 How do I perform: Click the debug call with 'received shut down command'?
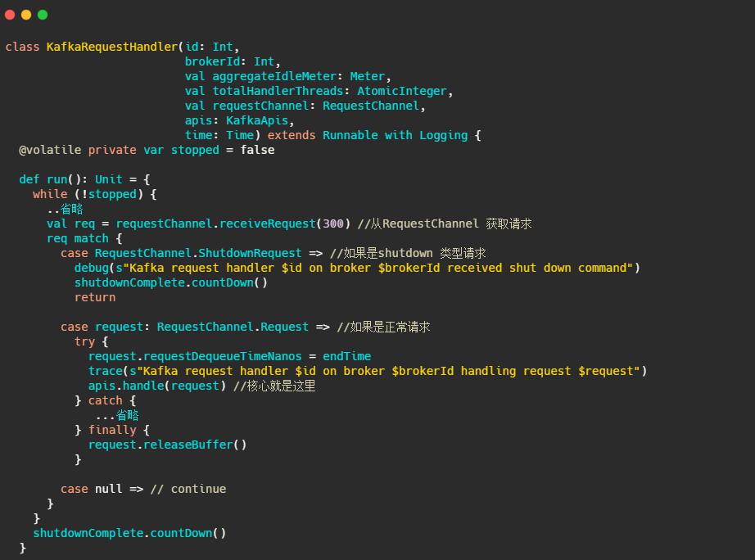357,269
